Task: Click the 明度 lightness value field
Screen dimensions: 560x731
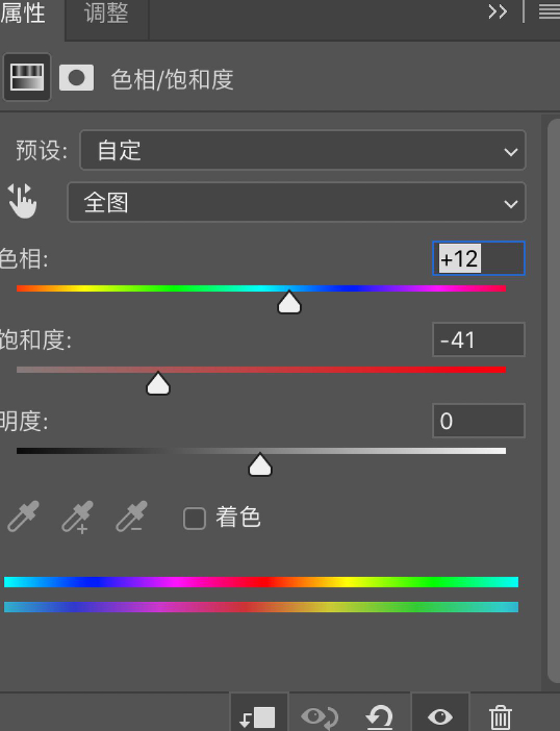Action: (x=478, y=421)
